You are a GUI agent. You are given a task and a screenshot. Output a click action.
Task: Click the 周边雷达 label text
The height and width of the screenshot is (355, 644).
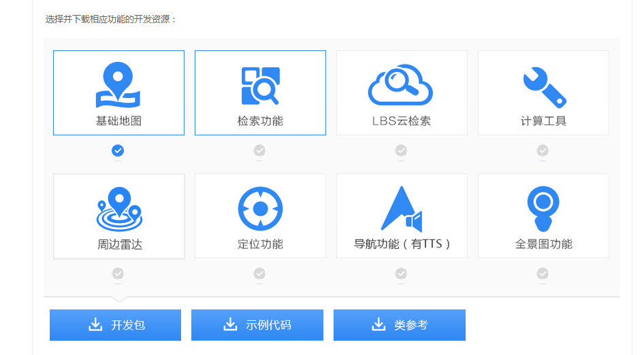pos(120,245)
